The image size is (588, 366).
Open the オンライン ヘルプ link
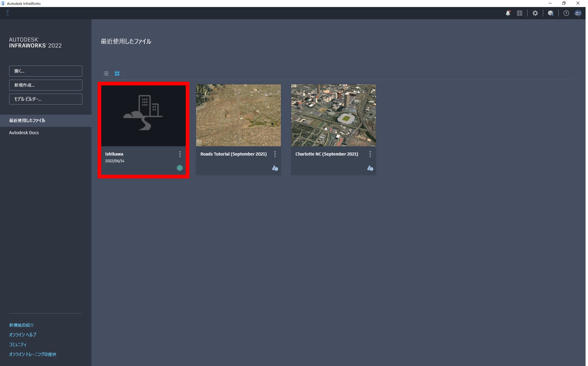click(x=23, y=335)
